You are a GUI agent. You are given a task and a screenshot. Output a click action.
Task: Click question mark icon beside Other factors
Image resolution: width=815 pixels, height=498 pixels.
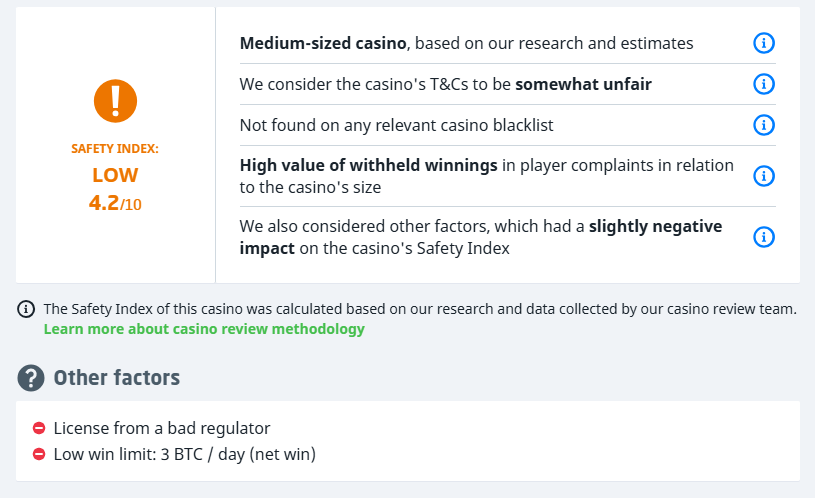pos(31,378)
